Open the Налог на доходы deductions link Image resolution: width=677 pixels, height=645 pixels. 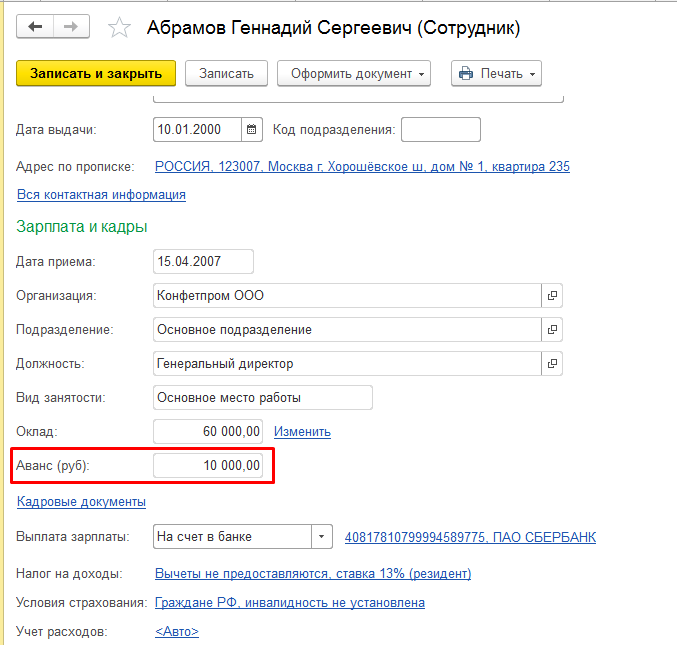point(313,573)
